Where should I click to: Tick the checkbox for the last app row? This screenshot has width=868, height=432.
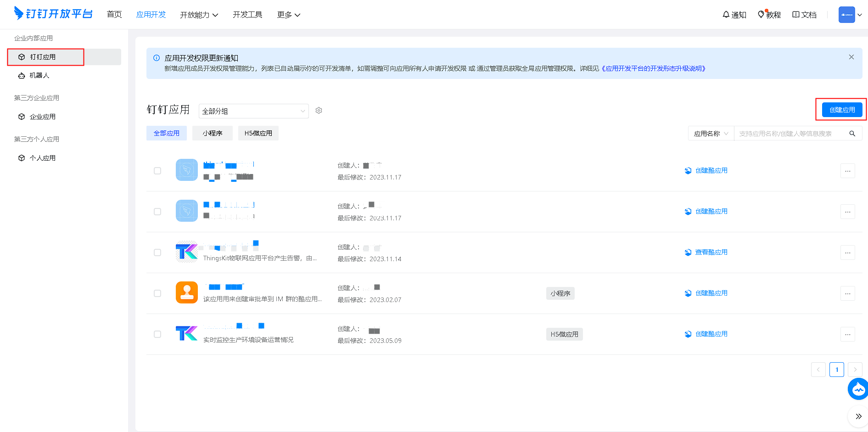tap(157, 334)
